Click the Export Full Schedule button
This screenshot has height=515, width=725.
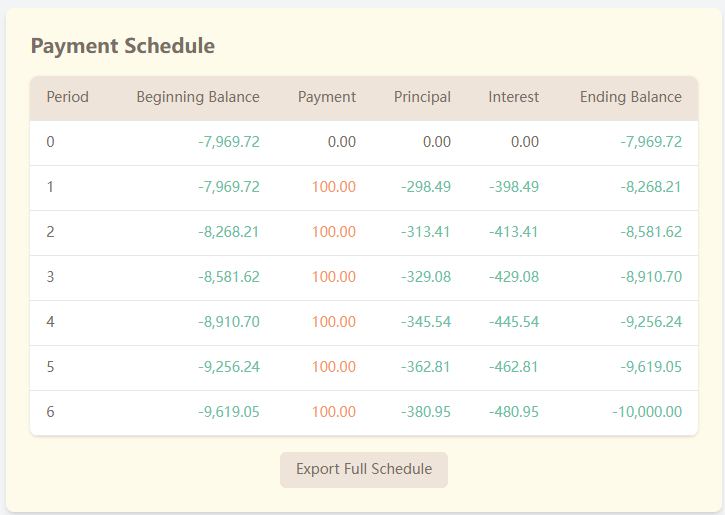[x=364, y=469]
